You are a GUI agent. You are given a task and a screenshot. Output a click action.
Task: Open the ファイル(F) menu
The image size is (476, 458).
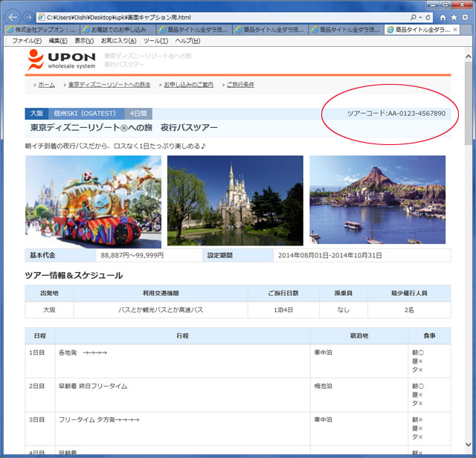27,41
